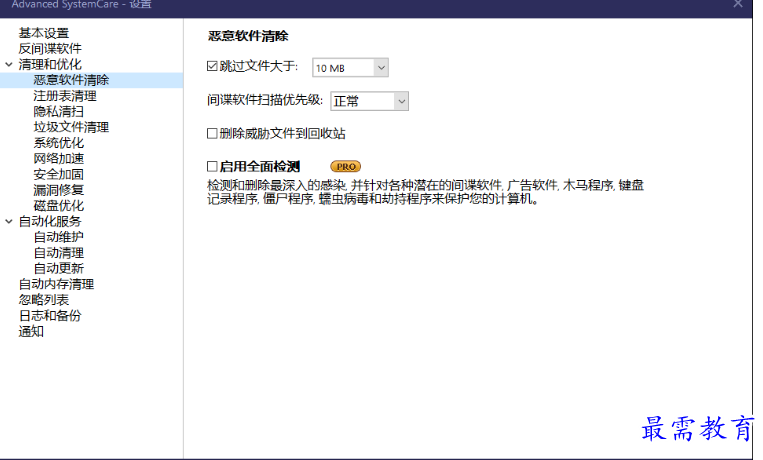Select 自动更新 settings
Image resolution: width=763 pixels, height=460 pixels.
tap(58, 268)
